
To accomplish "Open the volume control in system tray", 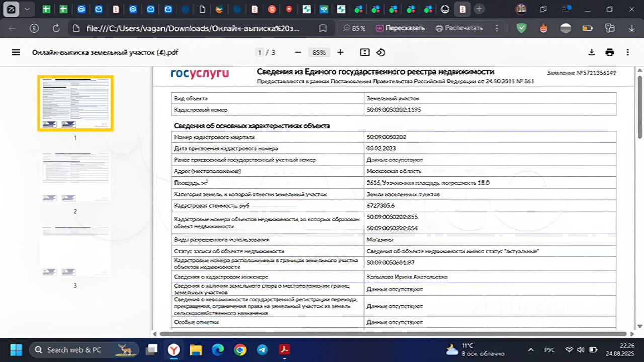I will point(581,350).
